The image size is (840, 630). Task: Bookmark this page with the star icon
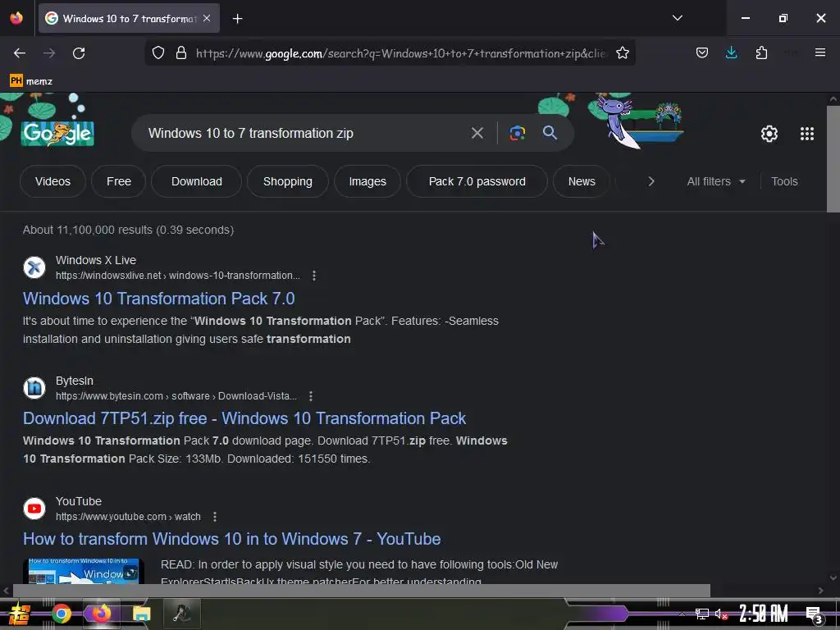[x=622, y=52]
